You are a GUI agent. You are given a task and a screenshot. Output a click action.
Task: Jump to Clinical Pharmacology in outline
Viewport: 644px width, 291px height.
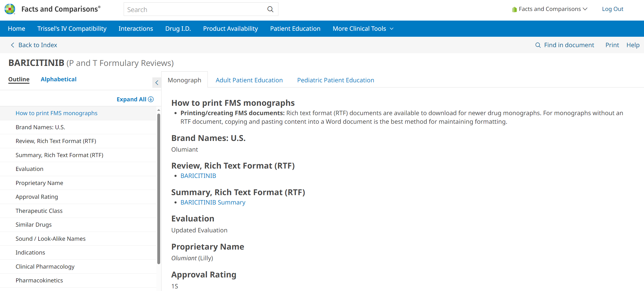click(45, 267)
